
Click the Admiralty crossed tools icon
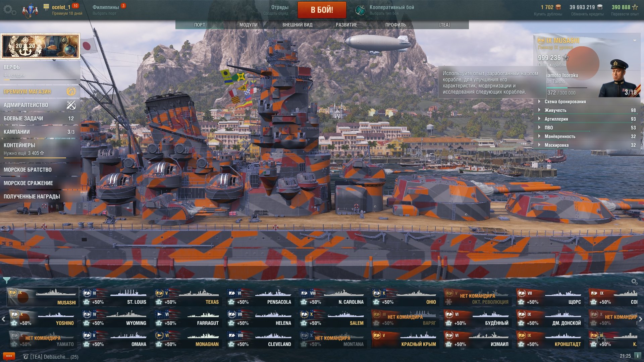[71, 105]
